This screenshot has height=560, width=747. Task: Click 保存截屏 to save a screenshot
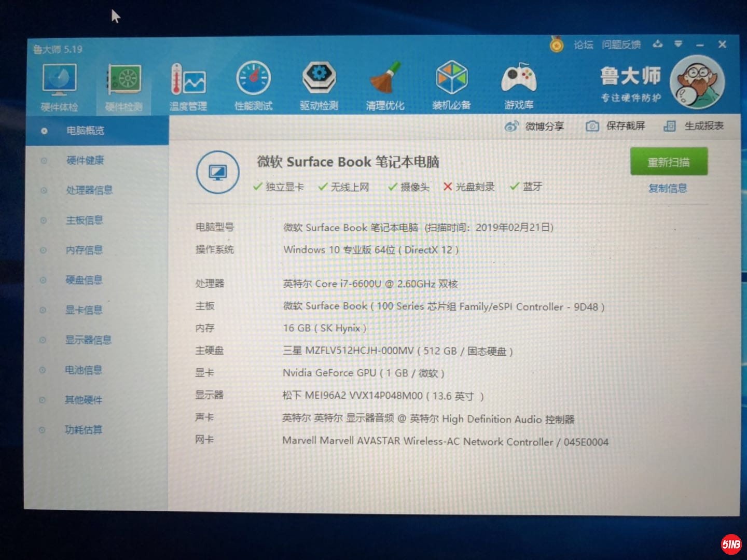coord(615,126)
